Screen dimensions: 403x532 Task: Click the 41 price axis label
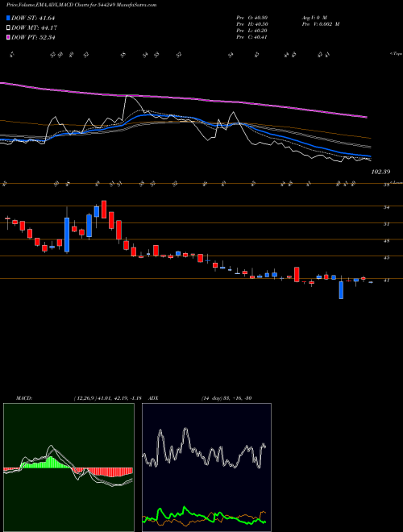[x=386, y=281]
